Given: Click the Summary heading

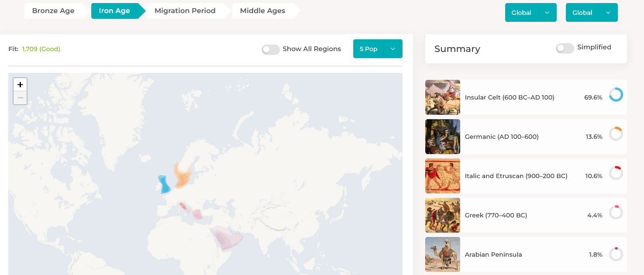Looking at the screenshot, I should [457, 49].
